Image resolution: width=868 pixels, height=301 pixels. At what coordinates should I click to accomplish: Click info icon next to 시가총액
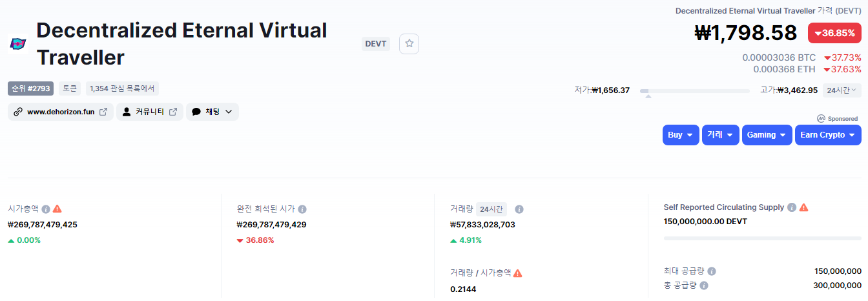(x=46, y=209)
